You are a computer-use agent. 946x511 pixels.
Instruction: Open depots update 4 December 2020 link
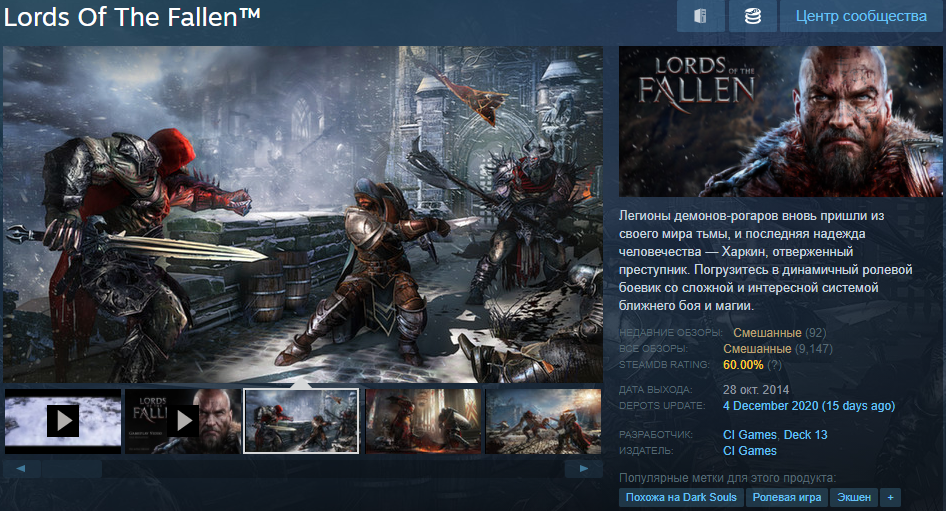(808, 405)
